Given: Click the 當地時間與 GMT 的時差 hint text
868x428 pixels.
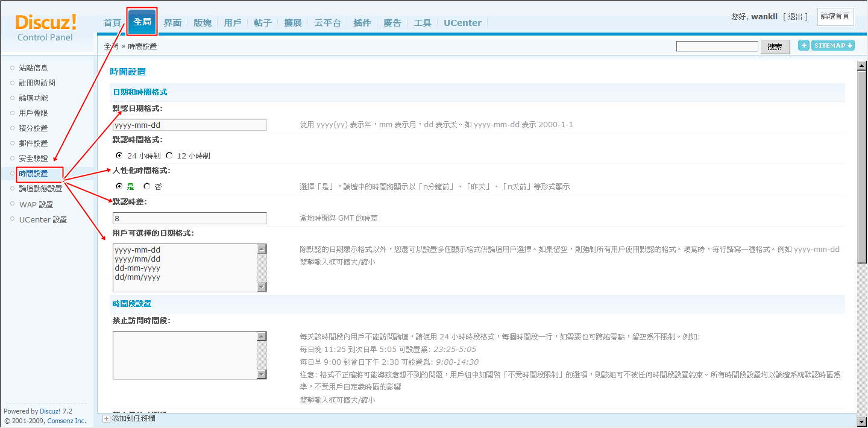Looking at the screenshot, I should (339, 218).
